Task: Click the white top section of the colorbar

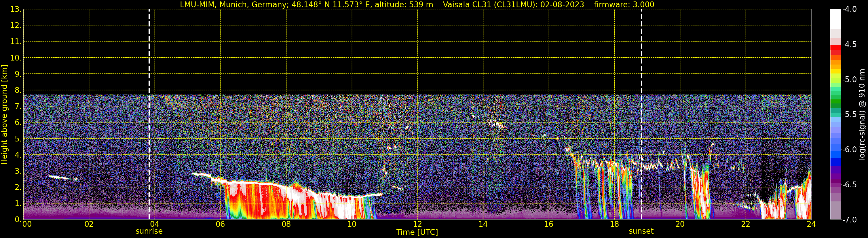Action: click(x=836, y=19)
